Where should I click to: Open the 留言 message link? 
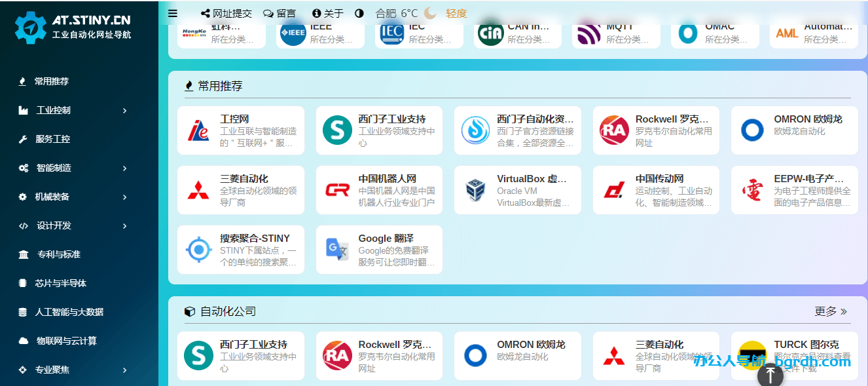tap(280, 13)
